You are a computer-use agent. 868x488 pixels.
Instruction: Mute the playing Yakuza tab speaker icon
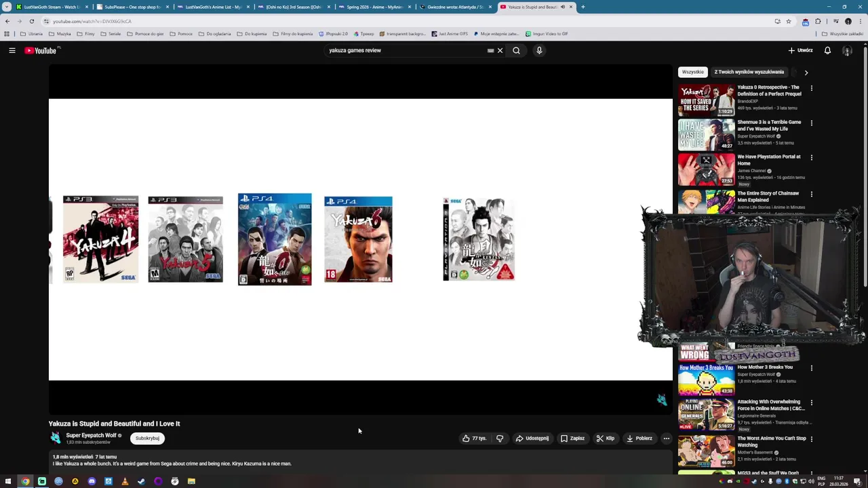click(562, 7)
